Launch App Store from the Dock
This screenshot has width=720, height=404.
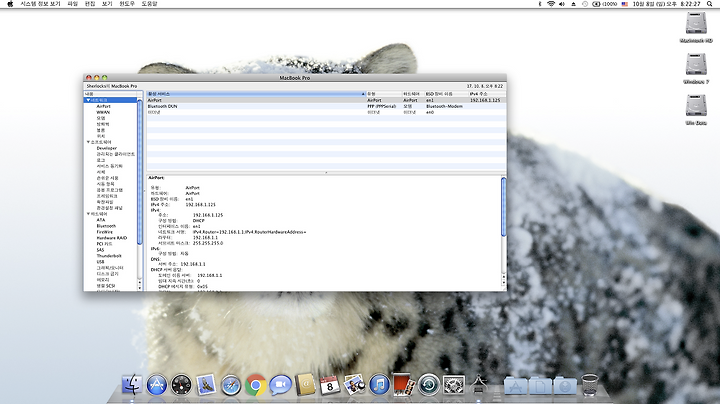coord(157,384)
